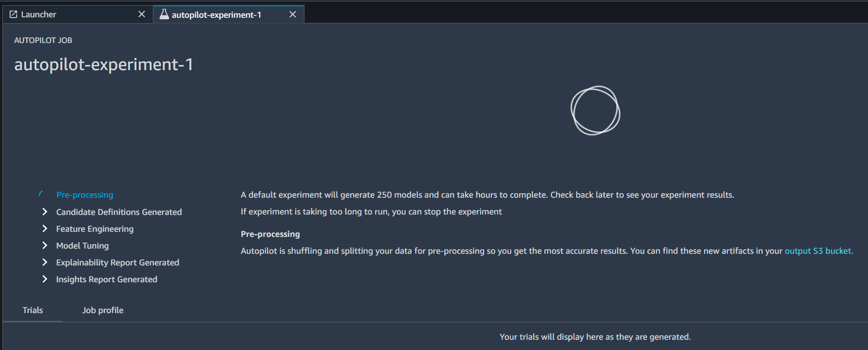Screen dimensions: 868x350
Task: Click the Pre-processing progress spinner icon
Action: pos(42,194)
